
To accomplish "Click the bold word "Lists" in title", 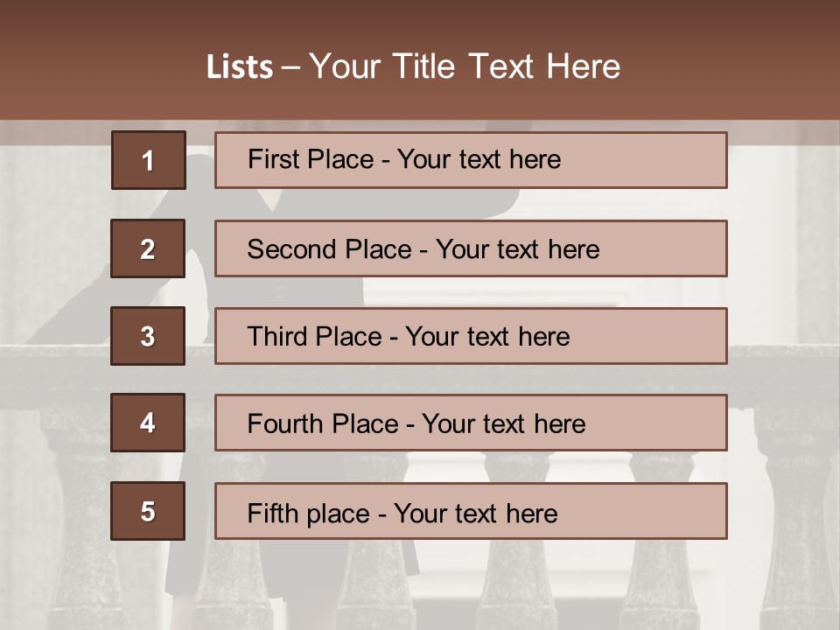I will (x=239, y=67).
